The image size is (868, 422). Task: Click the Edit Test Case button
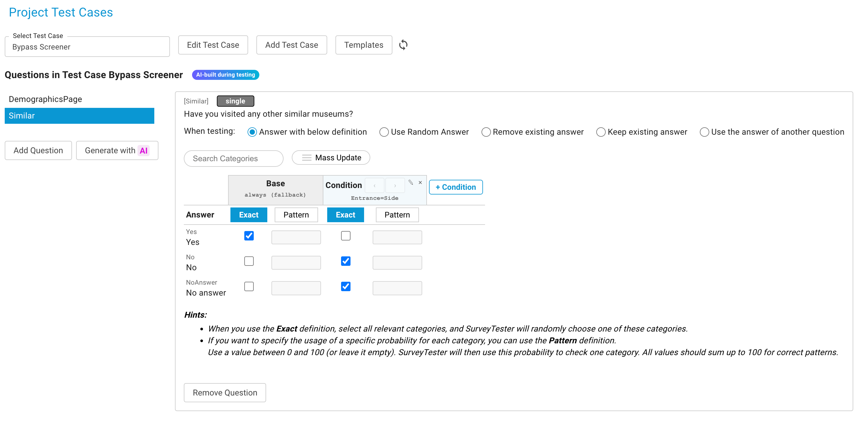[213, 45]
